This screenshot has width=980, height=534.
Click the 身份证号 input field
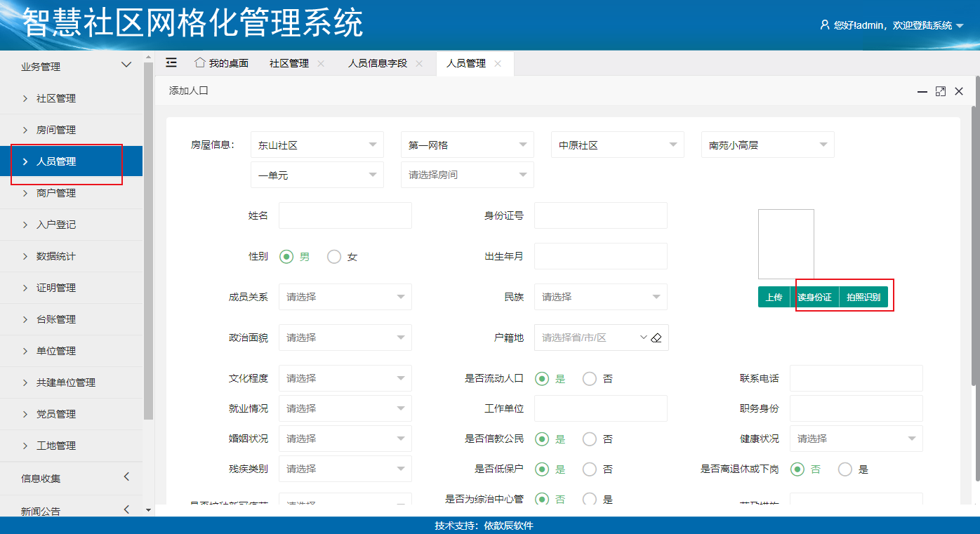tap(600, 215)
